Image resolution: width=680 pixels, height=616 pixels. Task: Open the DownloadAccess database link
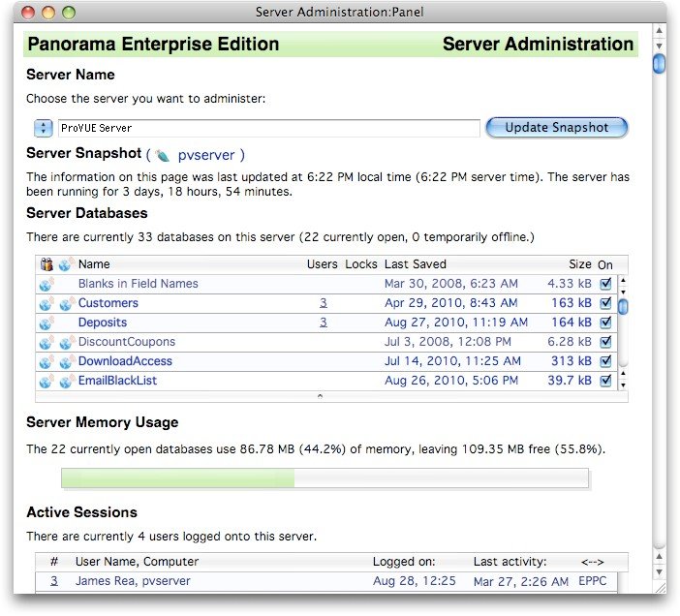coord(125,361)
